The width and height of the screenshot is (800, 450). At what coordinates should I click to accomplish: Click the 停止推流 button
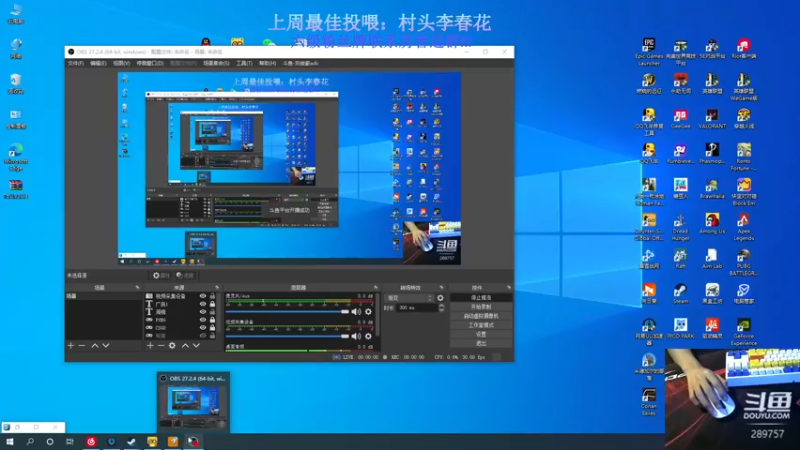pyautogui.click(x=481, y=297)
